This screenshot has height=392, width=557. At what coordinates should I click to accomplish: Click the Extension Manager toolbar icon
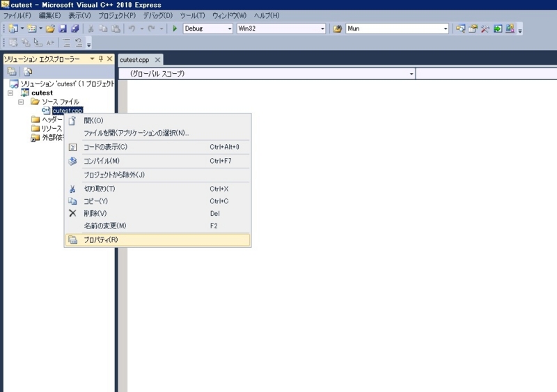[510, 29]
